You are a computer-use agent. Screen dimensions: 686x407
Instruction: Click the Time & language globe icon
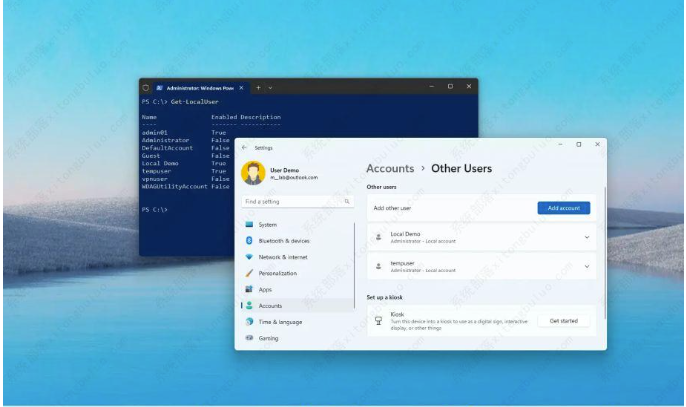tap(249, 322)
